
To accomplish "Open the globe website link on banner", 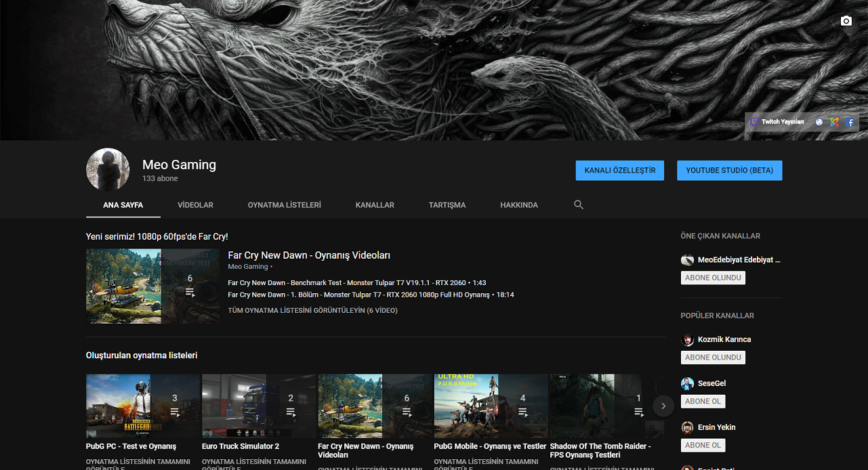I will click(819, 122).
